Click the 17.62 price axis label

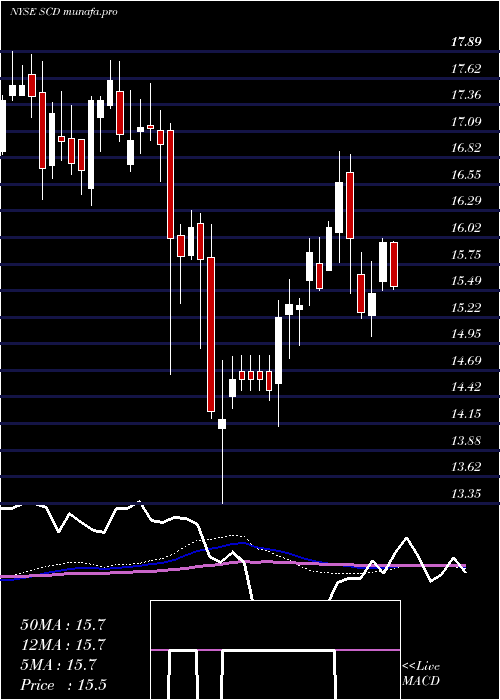tap(466, 69)
